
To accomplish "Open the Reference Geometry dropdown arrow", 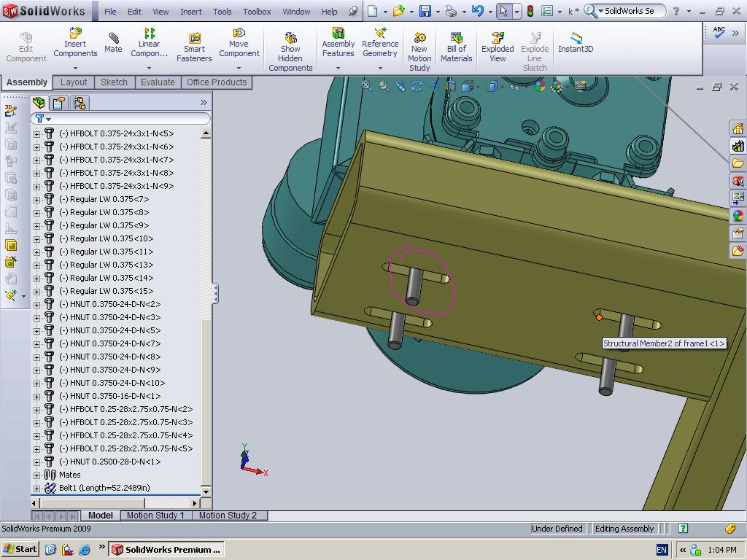I will pos(380,68).
